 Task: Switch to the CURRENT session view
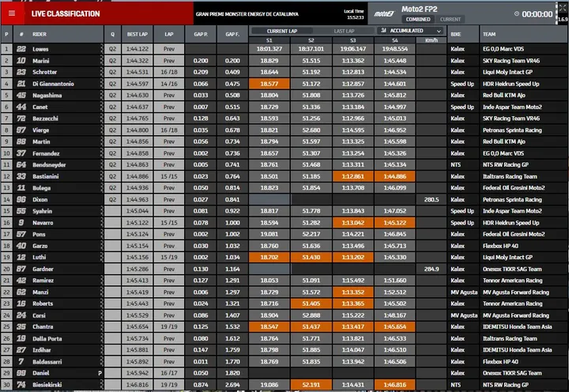(450, 19)
